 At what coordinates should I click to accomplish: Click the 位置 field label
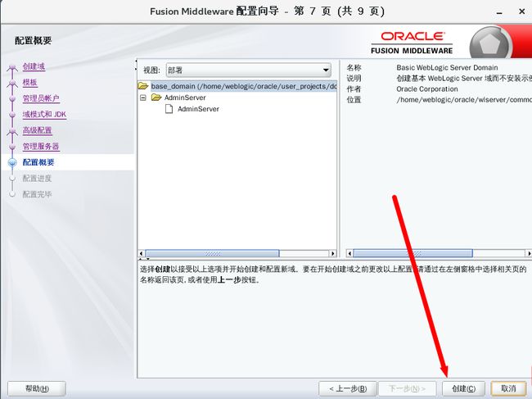pyautogui.click(x=354, y=100)
